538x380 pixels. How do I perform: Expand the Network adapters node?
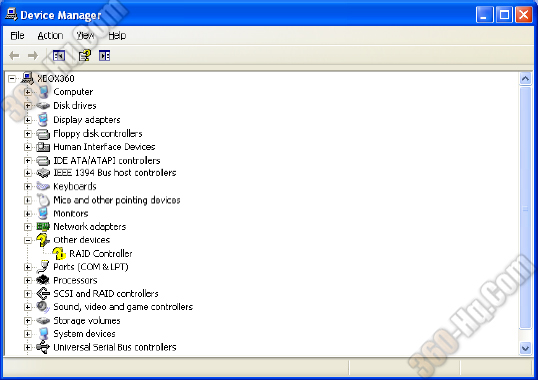[x=28, y=227]
